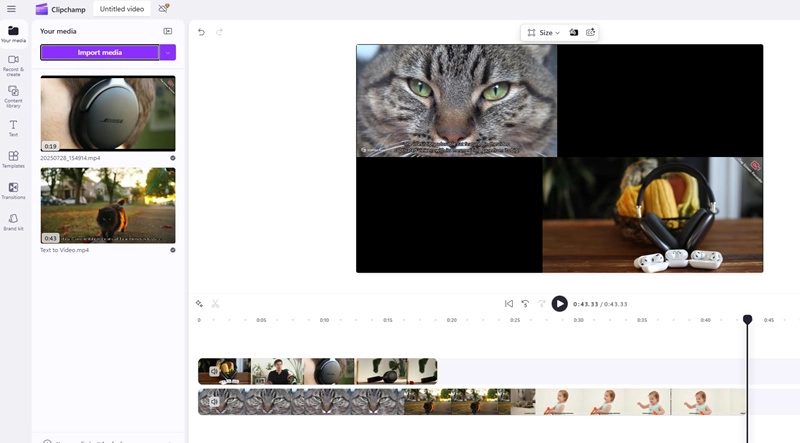
Task: Open the Content library panel
Action: click(x=13, y=96)
